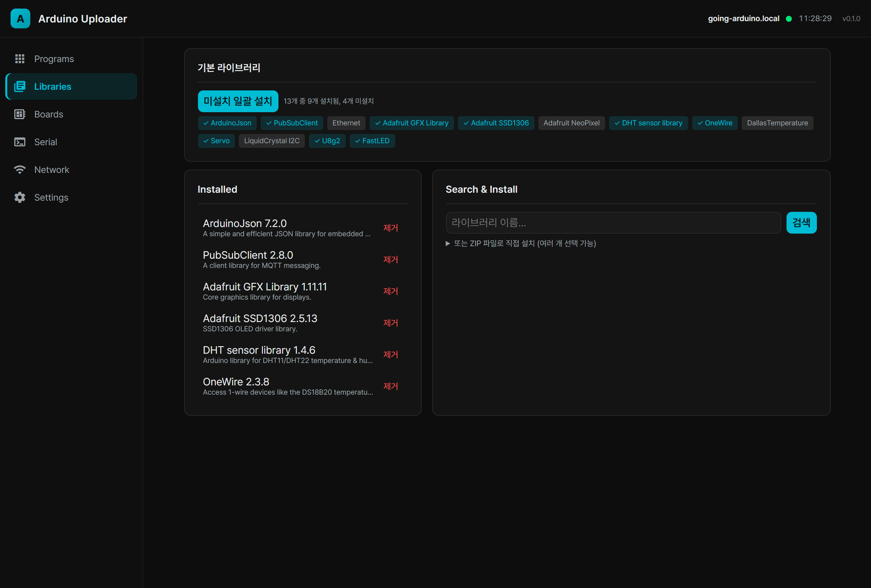Image resolution: width=871 pixels, height=588 pixels.
Task: Click the FastLED library chip
Action: point(372,141)
